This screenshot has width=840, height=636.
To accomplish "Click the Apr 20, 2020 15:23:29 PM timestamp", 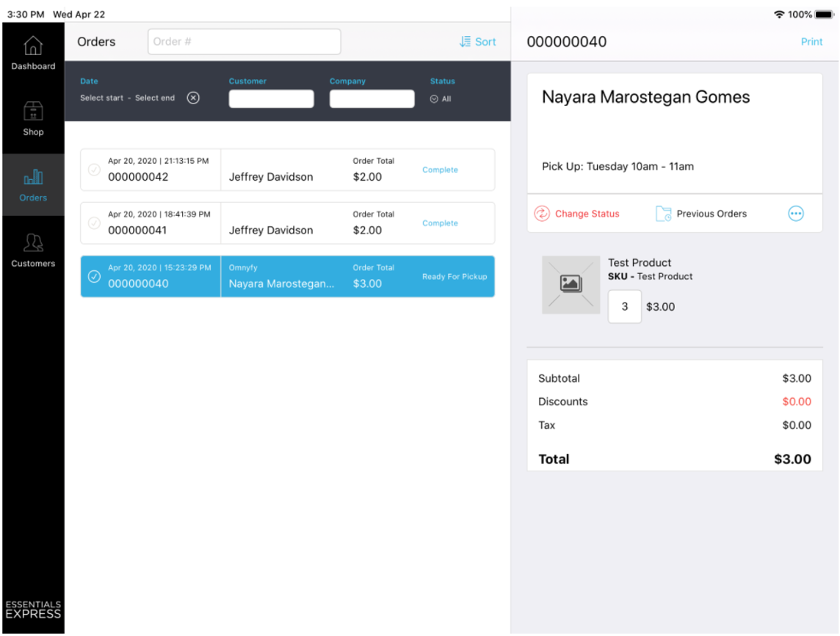I will 159,268.
